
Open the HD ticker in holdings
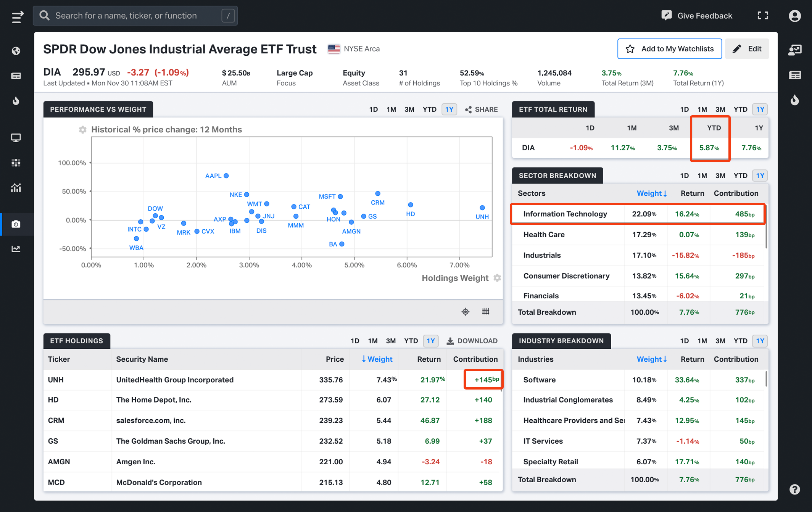point(53,400)
